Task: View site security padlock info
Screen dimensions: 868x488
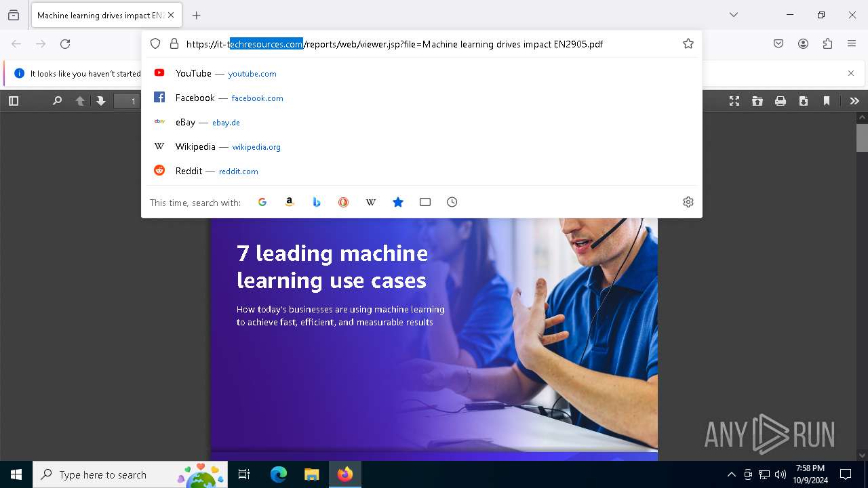Action: tap(174, 44)
